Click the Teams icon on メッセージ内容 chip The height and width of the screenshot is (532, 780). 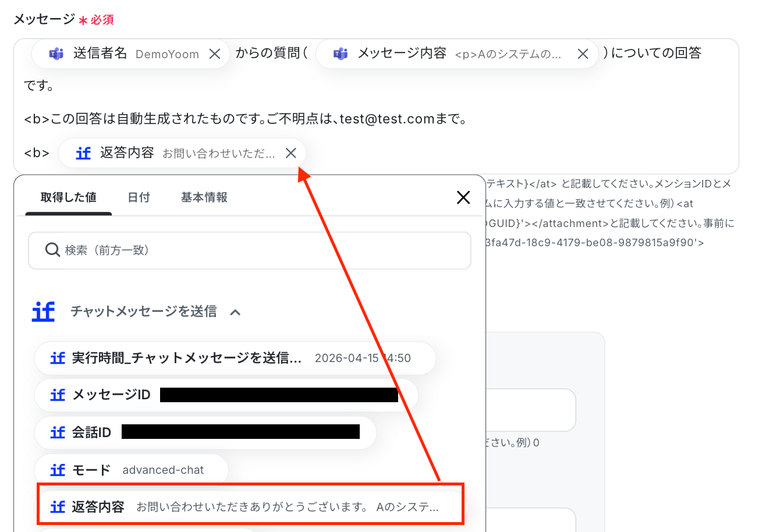(x=341, y=54)
